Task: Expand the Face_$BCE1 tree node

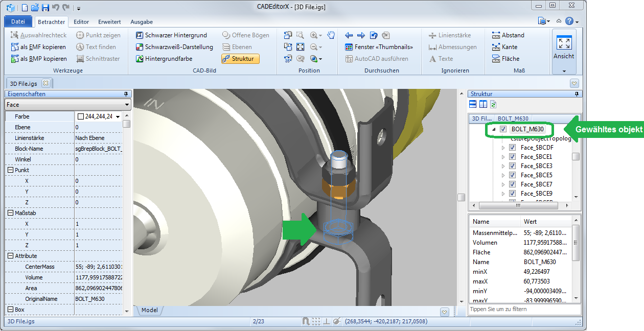Action: tap(503, 157)
